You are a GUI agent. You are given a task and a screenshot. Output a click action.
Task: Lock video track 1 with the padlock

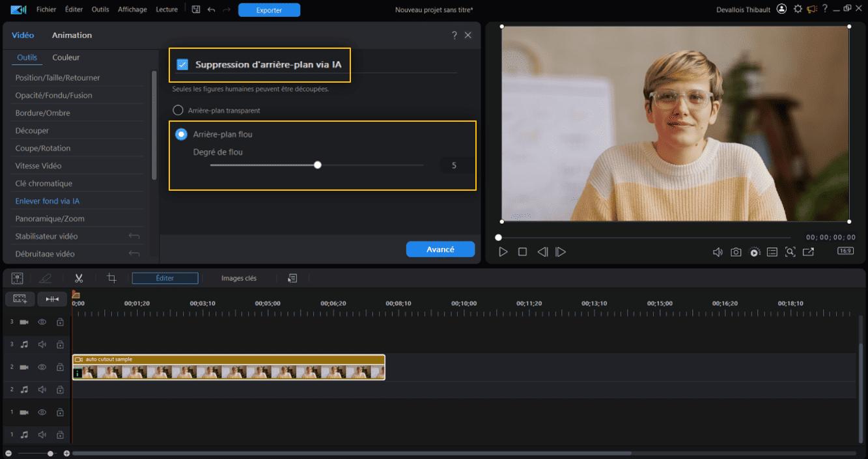coord(59,411)
